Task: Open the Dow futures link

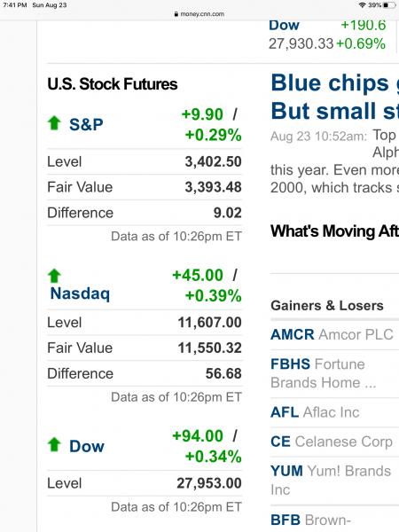Action: click(87, 446)
